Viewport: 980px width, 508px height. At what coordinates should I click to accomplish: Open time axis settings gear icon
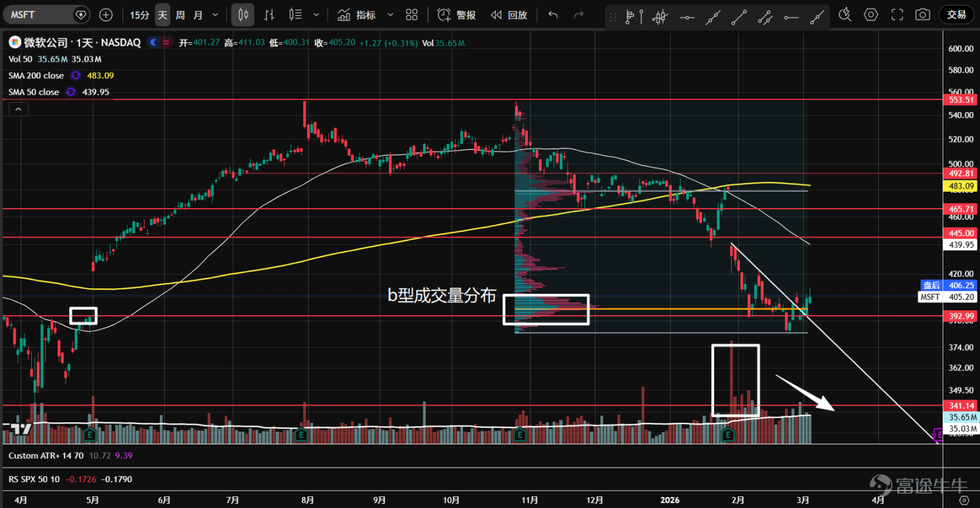click(964, 500)
